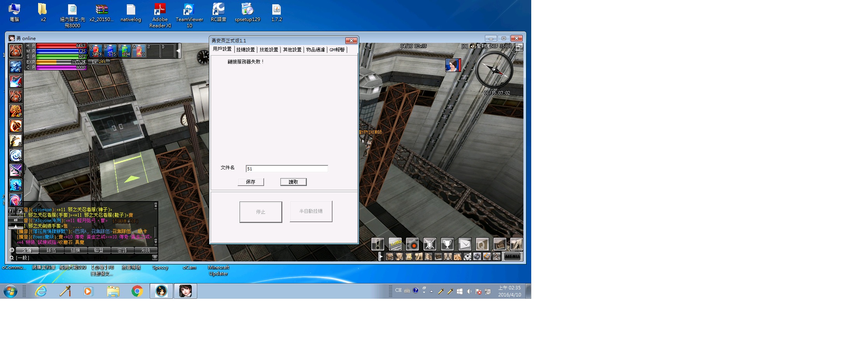Click the running figure icon in bottom menu row
The width and height of the screenshot is (868, 354).
497,256
